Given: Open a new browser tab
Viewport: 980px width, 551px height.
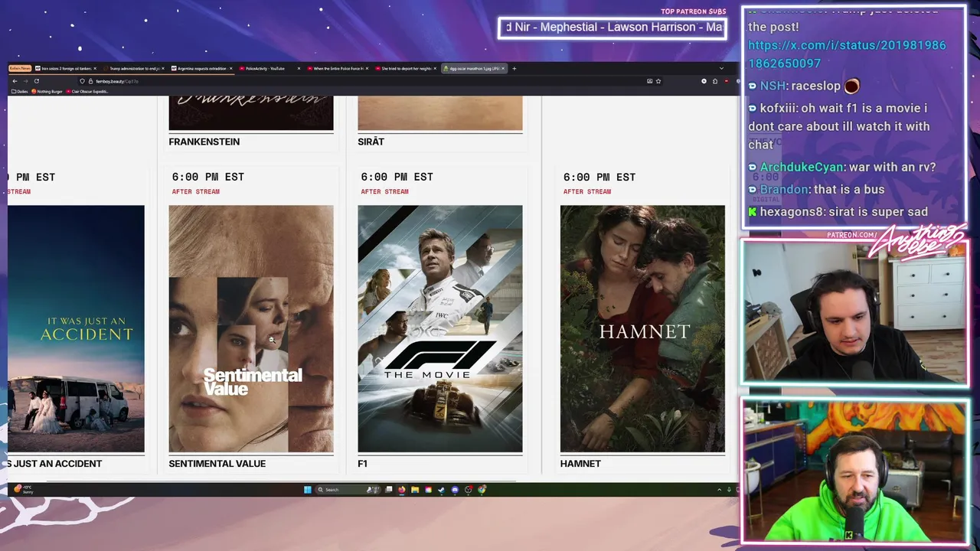Looking at the screenshot, I should (514, 68).
